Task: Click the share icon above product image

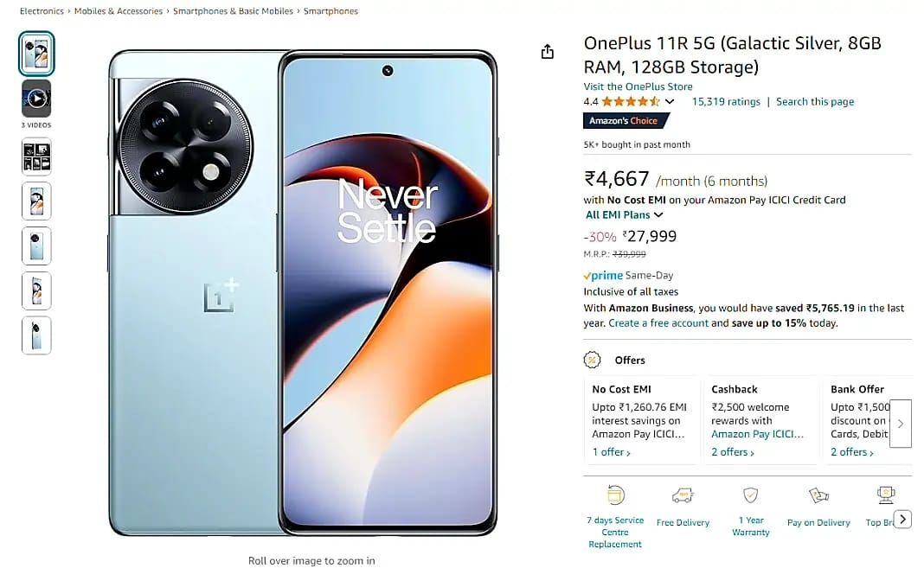Action: coord(548,52)
